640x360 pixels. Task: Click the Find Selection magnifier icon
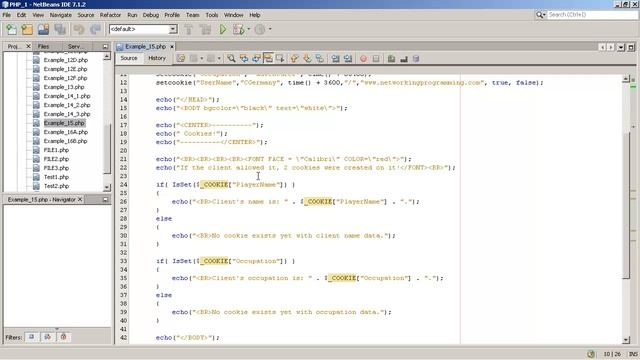(231, 59)
